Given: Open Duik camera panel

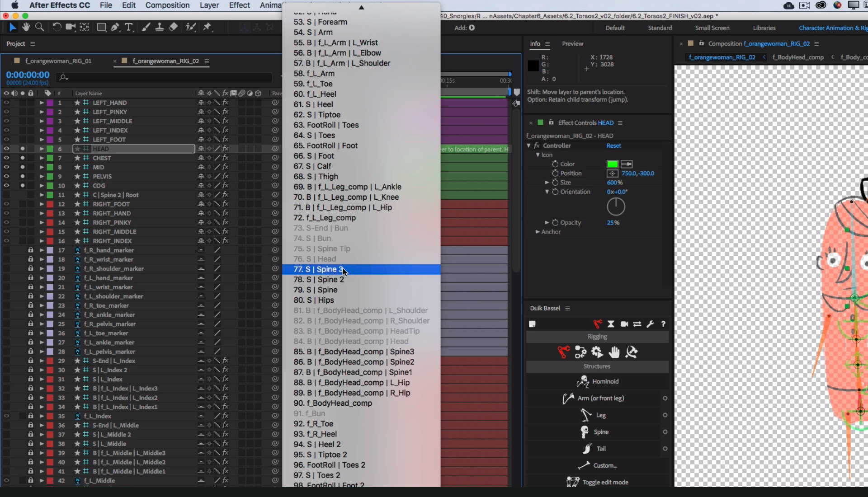Looking at the screenshot, I should 624,324.
